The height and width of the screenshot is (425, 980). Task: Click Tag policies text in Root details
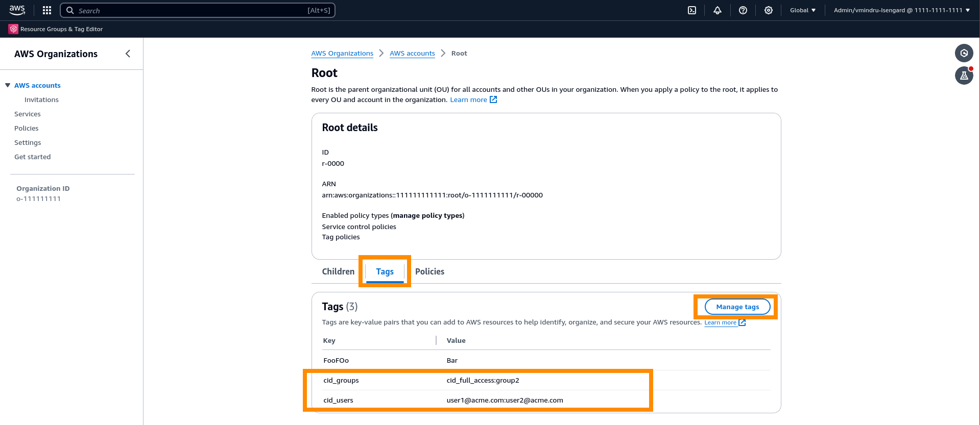click(341, 237)
